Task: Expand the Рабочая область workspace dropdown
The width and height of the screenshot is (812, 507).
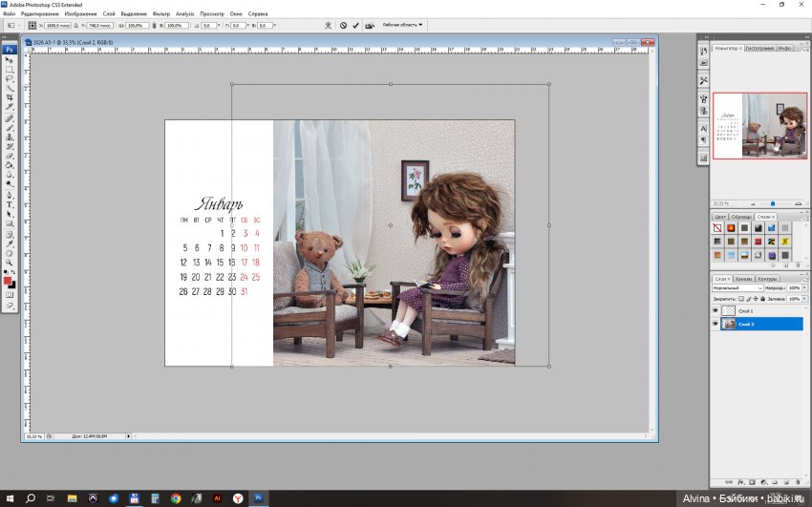Action: pyautogui.click(x=401, y=25)
